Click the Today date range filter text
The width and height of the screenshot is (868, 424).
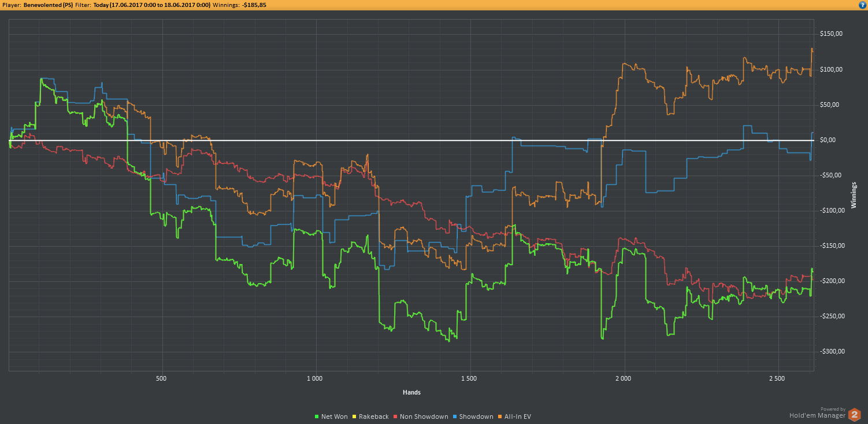152,5
